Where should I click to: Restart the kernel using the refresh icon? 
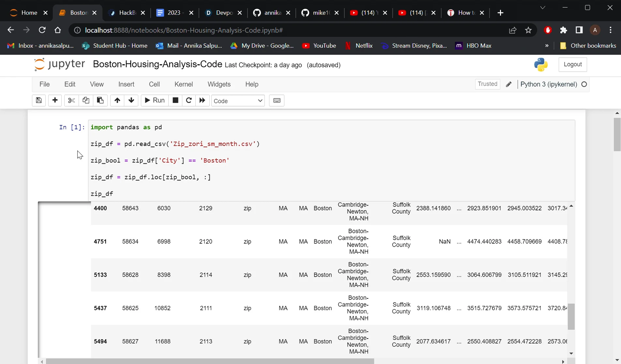tap(189, 100)
